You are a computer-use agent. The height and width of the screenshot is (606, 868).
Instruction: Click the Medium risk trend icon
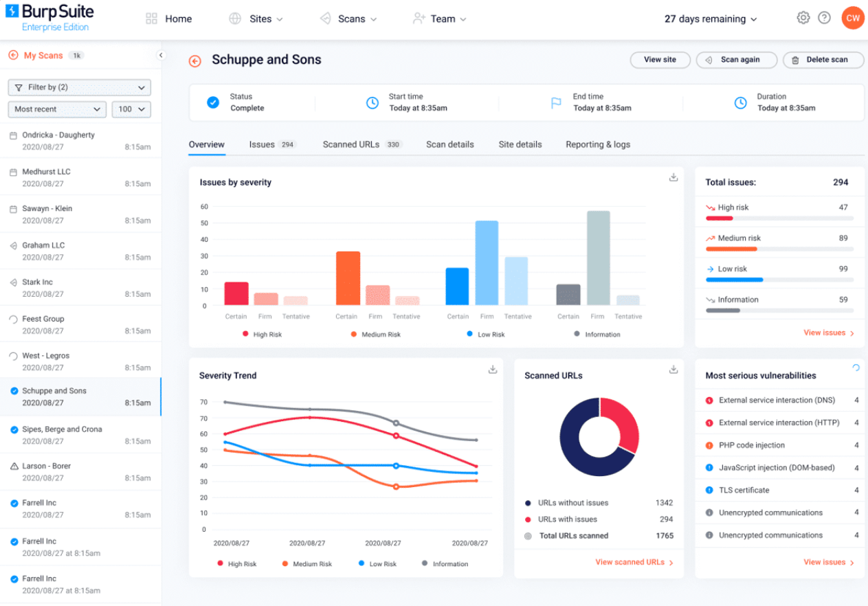[x=711, y=238]
